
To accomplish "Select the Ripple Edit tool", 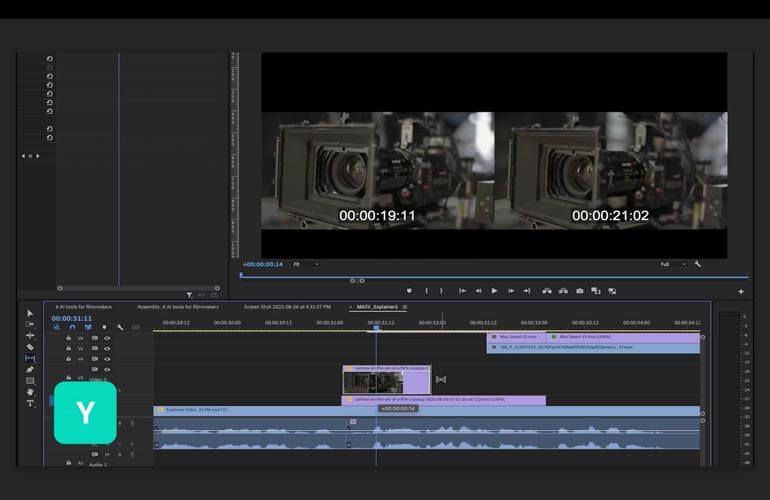I will coord(30,335).
